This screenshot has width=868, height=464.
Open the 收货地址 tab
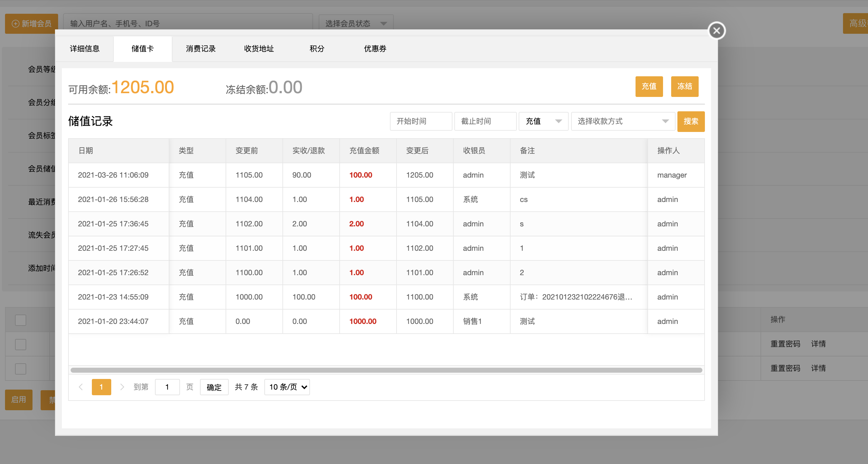(259, 49)
